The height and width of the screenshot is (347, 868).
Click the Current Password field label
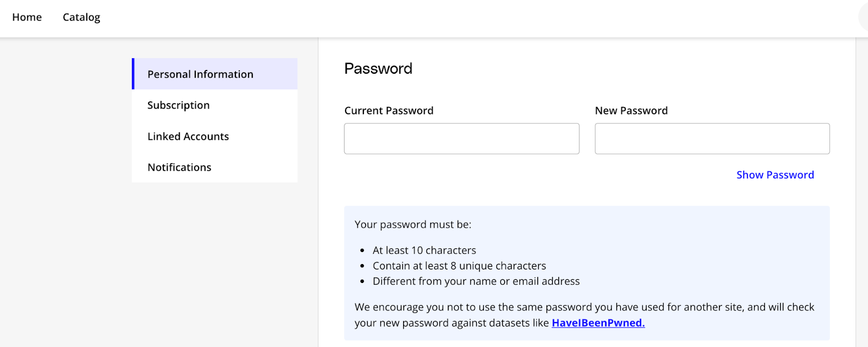tap(389, 111)
